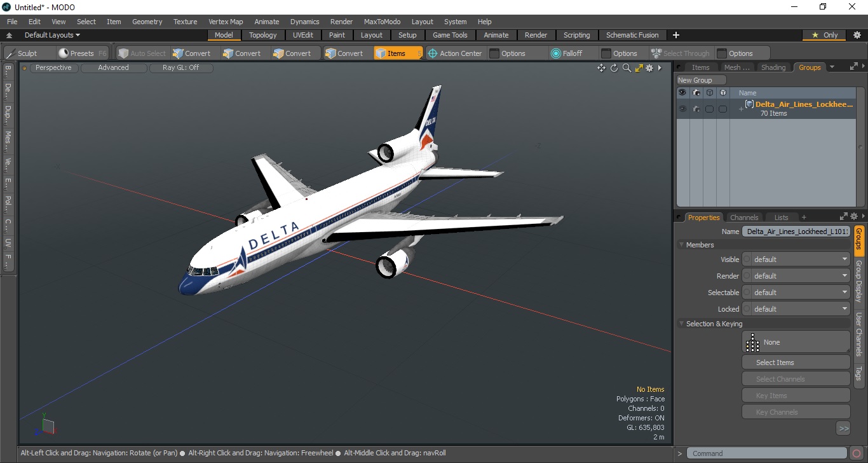Collapse the Members section
Viewport: 868px width, 463px height.
(x=682, y=245)
